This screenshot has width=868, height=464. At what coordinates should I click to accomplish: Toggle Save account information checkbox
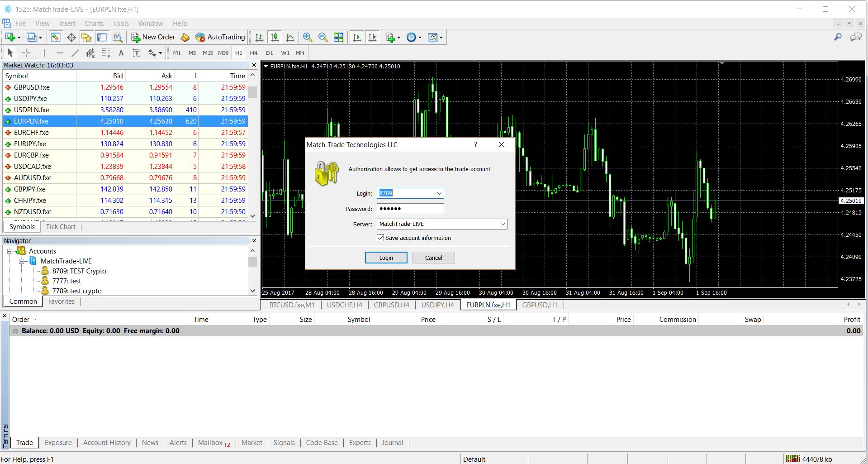click(x=380, y=238)
